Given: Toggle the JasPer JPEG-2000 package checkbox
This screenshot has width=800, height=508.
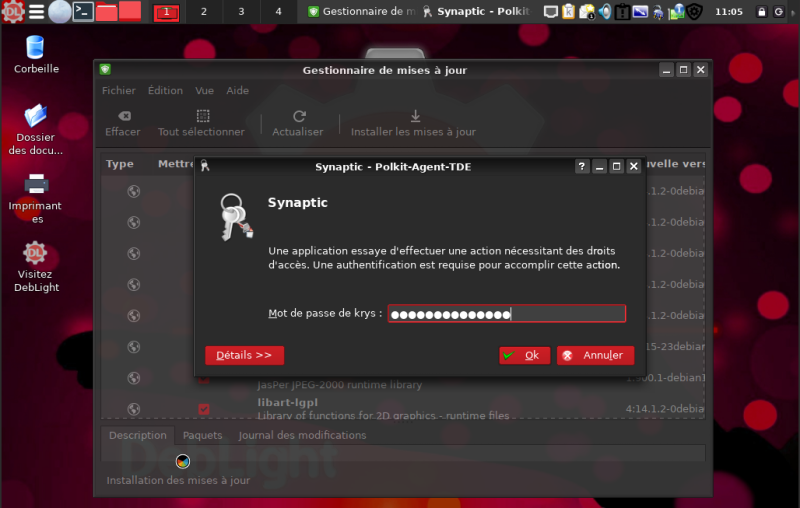Looking at the screenshot, I should 204,380.
